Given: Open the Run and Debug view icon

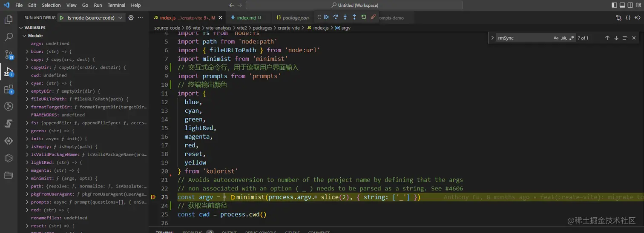Looking at the screenshot, I should tap(9, 72).
